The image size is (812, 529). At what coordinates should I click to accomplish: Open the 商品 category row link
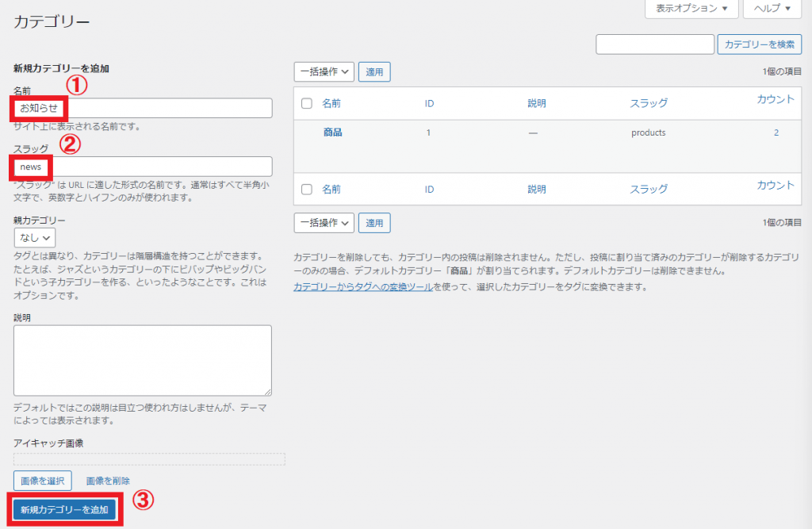(x=332, y=132)
